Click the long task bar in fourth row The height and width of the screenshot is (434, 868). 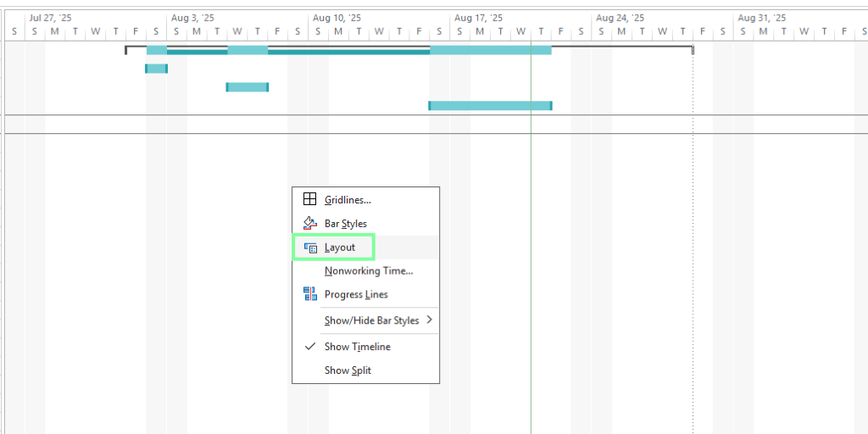(x=491, y=106)
